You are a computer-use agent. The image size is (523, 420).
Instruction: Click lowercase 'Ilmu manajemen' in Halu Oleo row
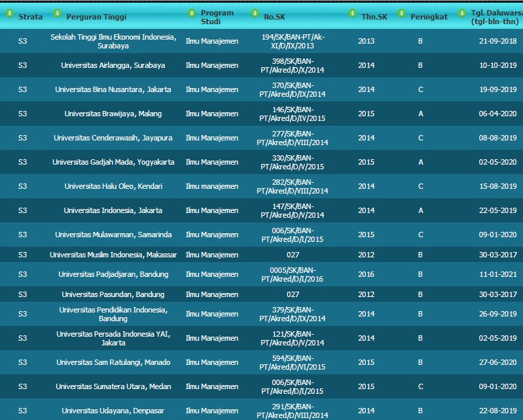212,186
